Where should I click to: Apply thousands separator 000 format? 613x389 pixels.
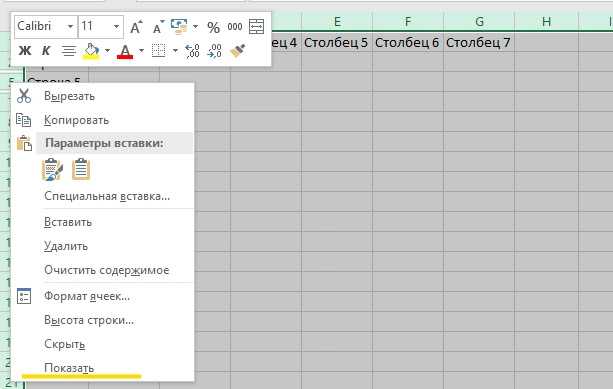235,27
